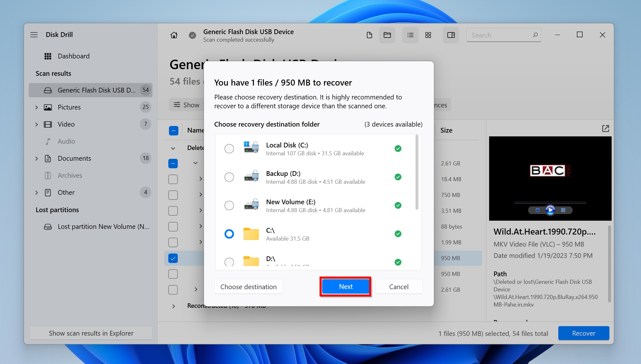Click Next to confirm recovery destination

[346, 287]
